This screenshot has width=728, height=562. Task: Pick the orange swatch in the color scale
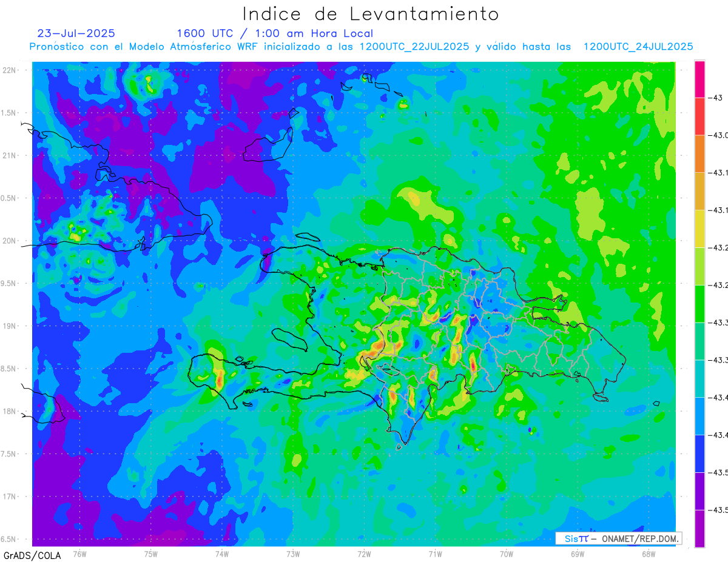pyautogui.click(x=699, y=154)
